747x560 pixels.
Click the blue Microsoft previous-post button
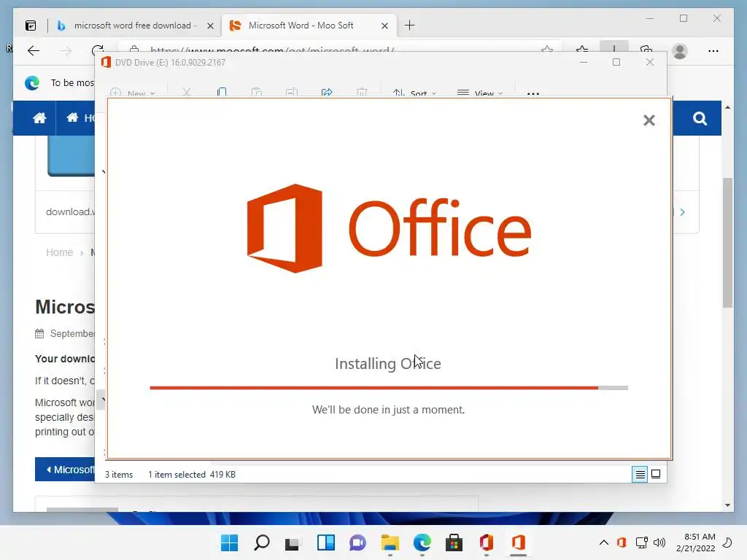click(65, 470)
